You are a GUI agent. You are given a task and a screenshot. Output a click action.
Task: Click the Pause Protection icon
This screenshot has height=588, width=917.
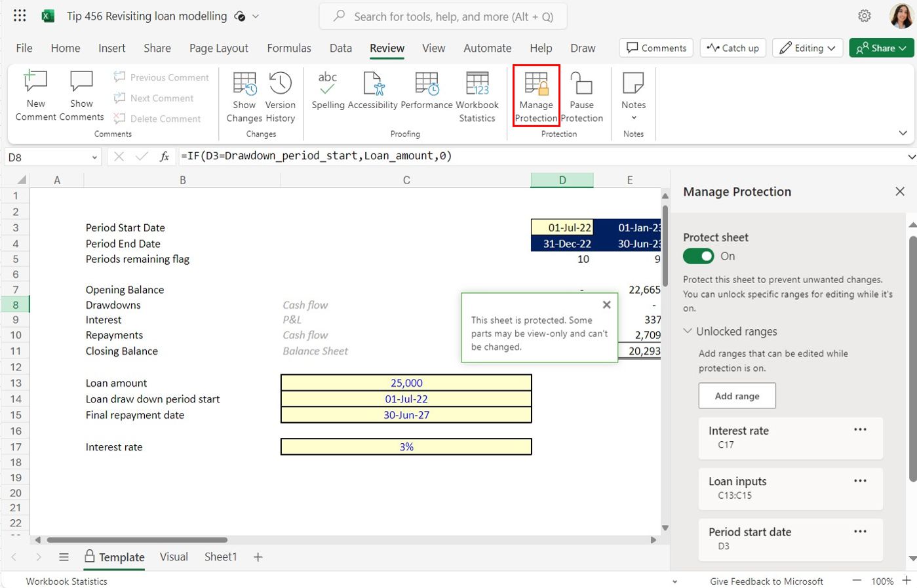pos(581,84)
